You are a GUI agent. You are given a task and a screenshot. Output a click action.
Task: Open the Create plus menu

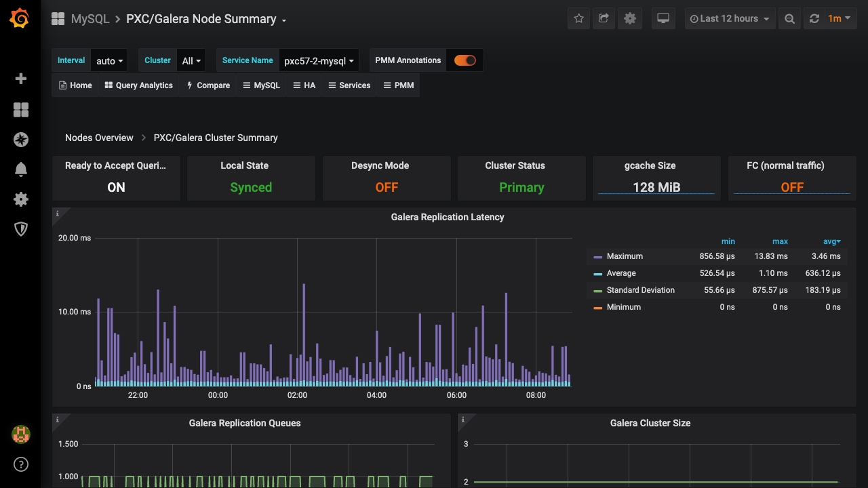(x=21, y=79)
